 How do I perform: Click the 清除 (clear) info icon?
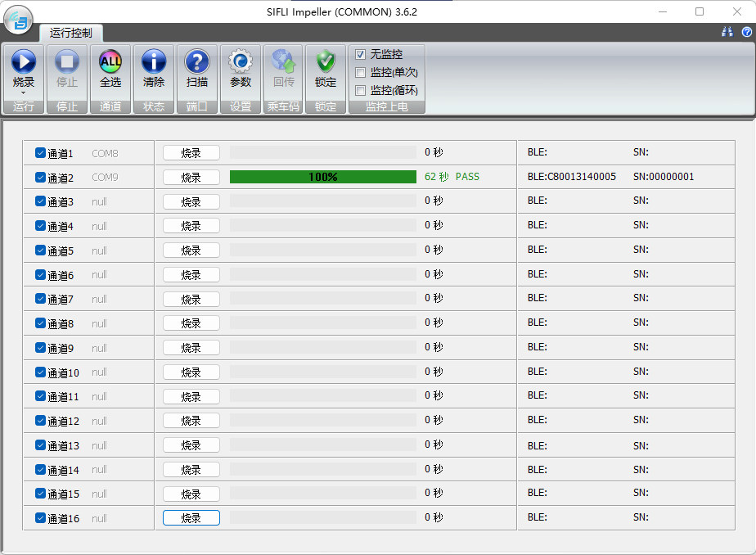tap(153, 62)
